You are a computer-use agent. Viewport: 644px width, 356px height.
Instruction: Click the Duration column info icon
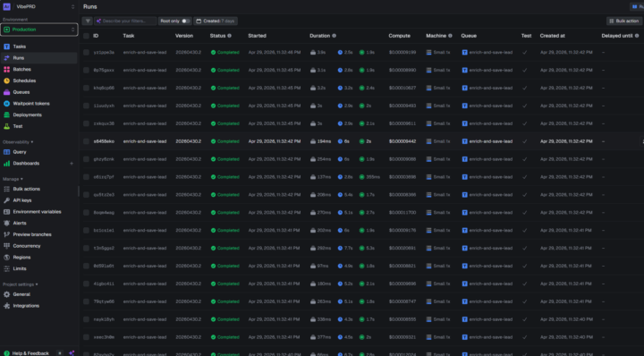tap(334, 36)
